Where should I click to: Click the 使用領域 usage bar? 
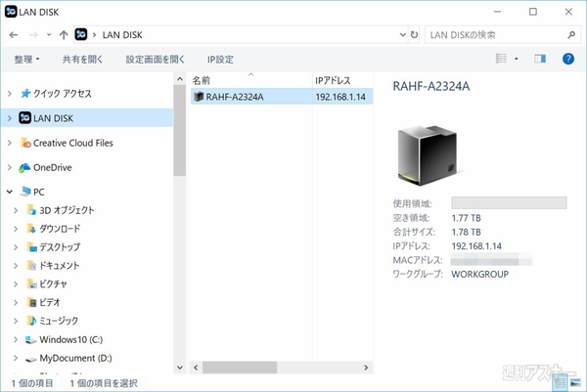point(509,202)
